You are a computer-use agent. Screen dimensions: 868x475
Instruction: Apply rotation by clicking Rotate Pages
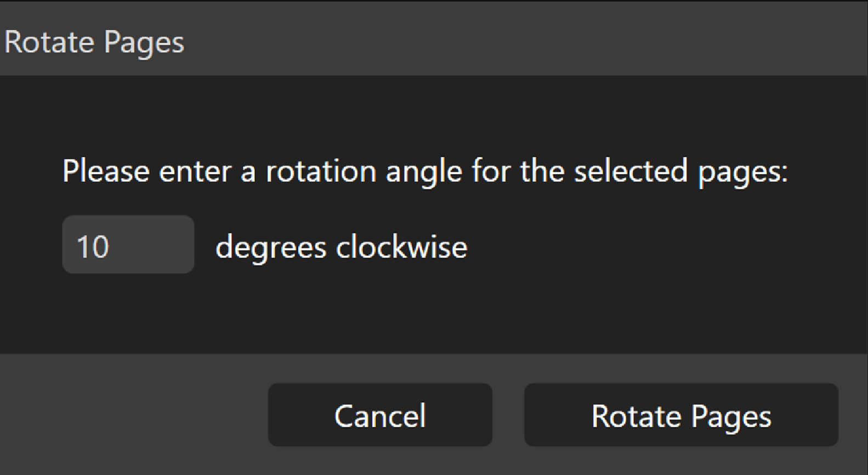tap(680, 415)
